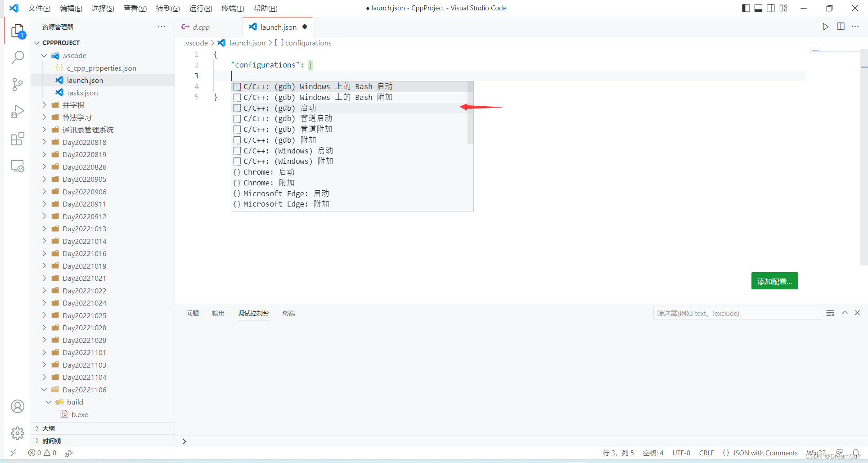The width and height of the screenshot is (868, 463).
Task: Open the 运行(R) menu
Action: (201, 8)
